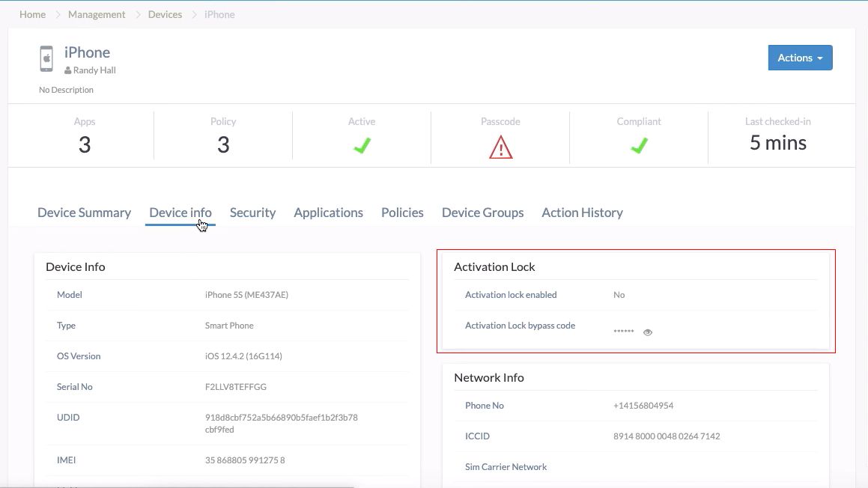
Task: Select the serial number F2LLV8TEFFGG
Action: coord(236,387)
